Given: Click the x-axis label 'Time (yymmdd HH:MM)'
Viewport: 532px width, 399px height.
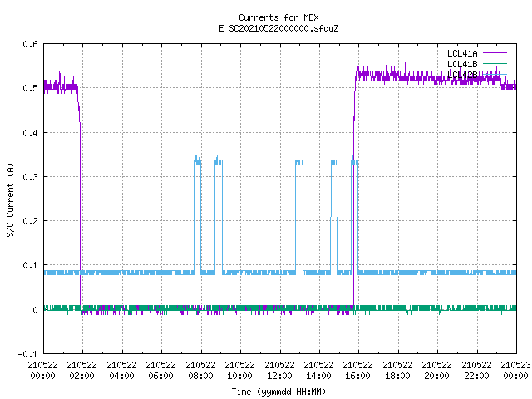Looking at the screenshot, I should pos(278,392).
